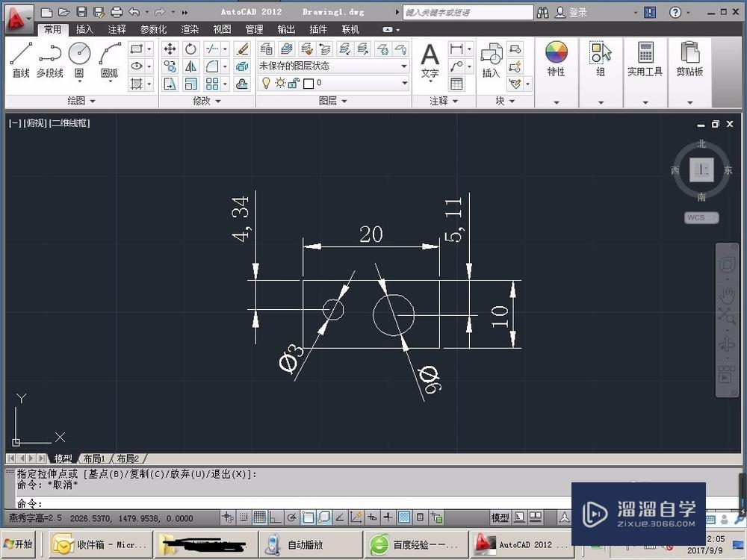Click the Mirror tool icon
This screenshot has height=560, width=747.
[191, 66]
